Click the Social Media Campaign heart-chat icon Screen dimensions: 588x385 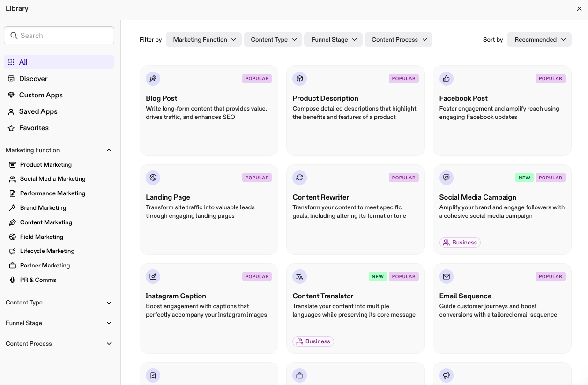point(447,178)
